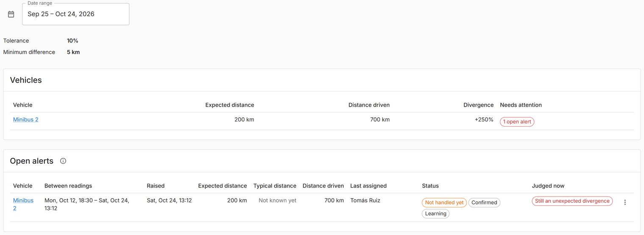
Task: Click the 'Tolerance' label
Action: tap(16, 41)
